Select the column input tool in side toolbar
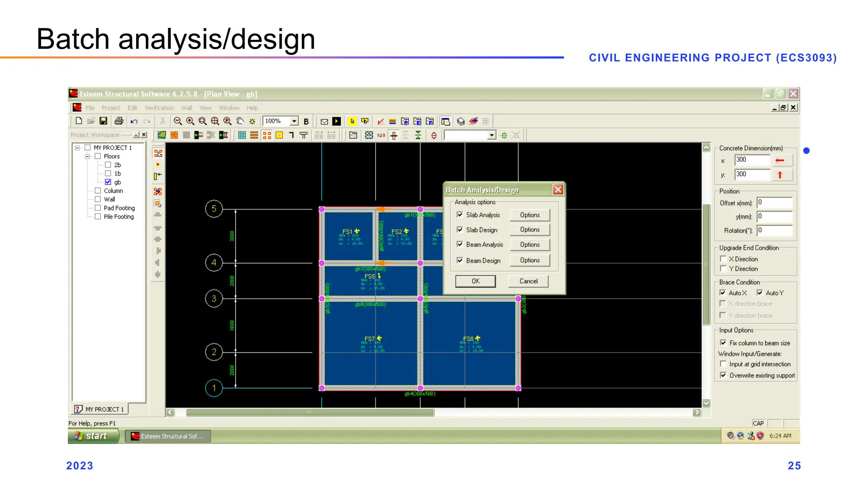 (158, 153)
